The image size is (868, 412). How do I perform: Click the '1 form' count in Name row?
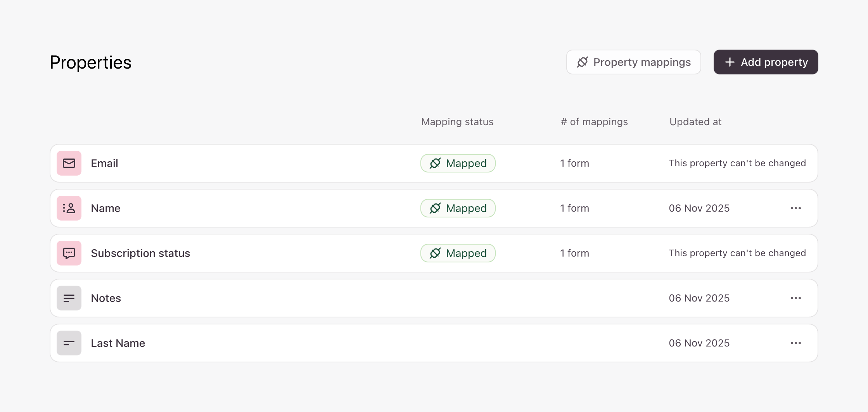click(574, 208)
